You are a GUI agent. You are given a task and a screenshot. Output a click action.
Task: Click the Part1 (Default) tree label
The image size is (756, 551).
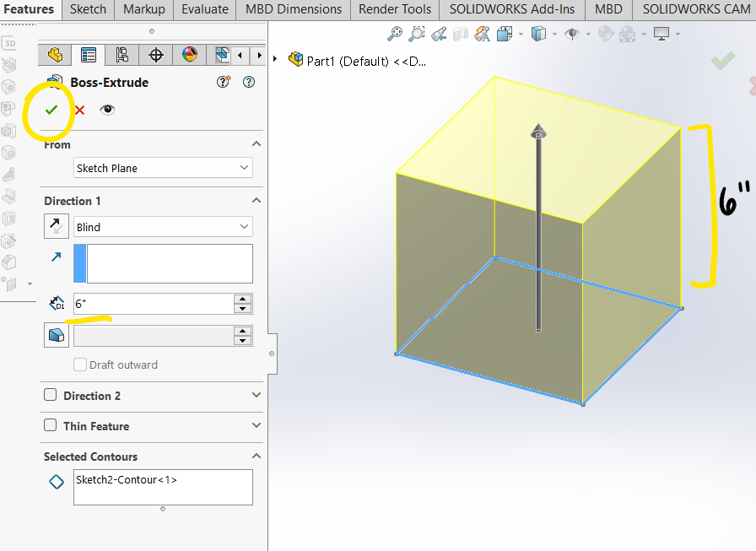point(366,62)
